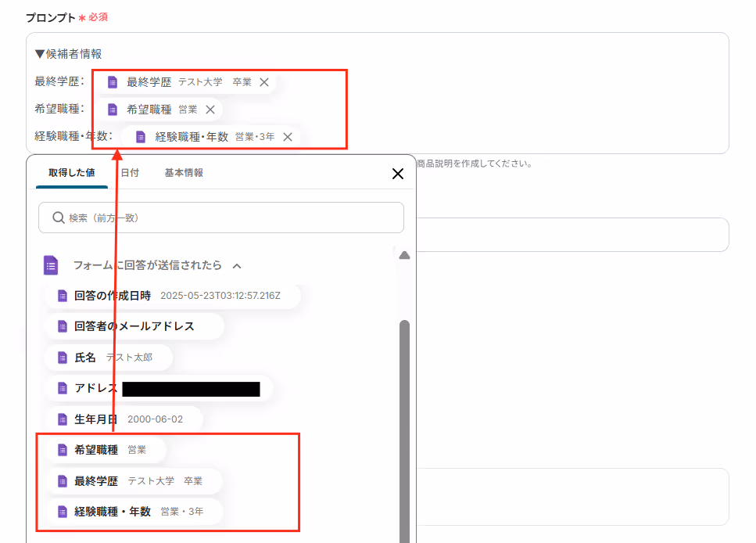Insert the 回答者のメールアドレス value
The image size is (756, 543).
[134, 326]
